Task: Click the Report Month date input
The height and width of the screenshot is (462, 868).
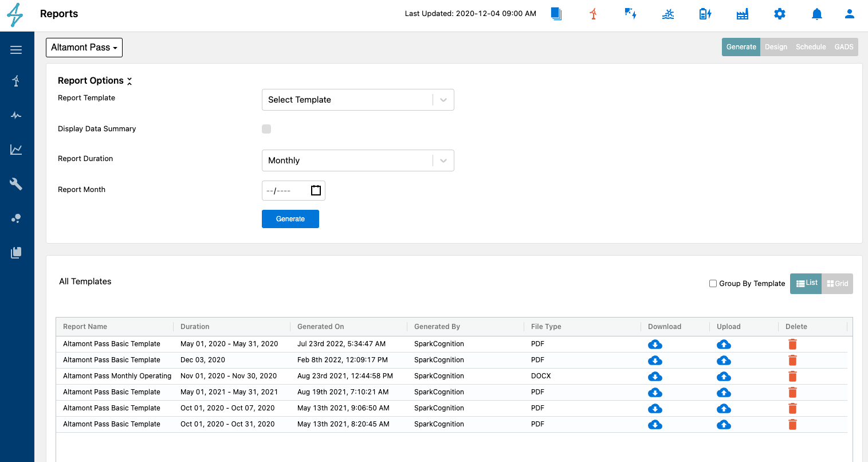Action: coord(293,190)
